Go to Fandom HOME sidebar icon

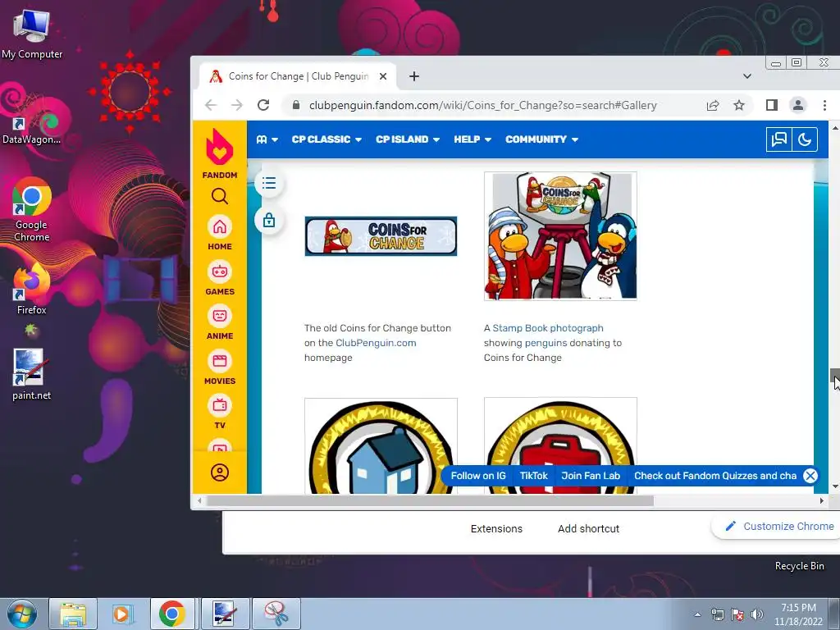click(x=220, y=234)
